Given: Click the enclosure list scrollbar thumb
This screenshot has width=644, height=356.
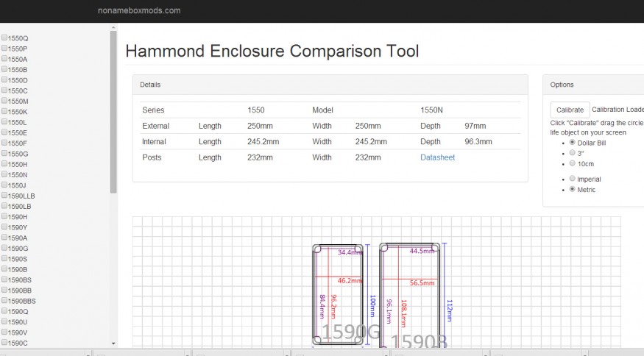Looking at the screenshot, I should click(113, 112).
